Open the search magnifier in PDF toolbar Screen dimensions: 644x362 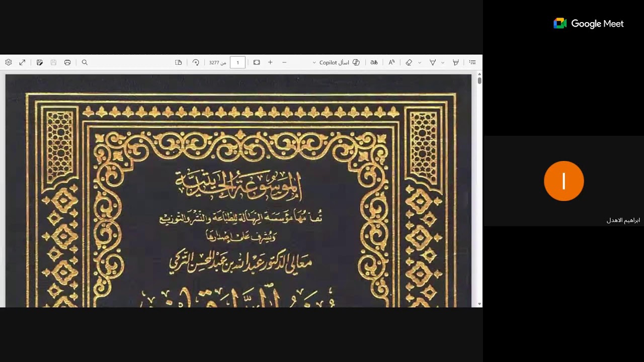coord(85,62)
